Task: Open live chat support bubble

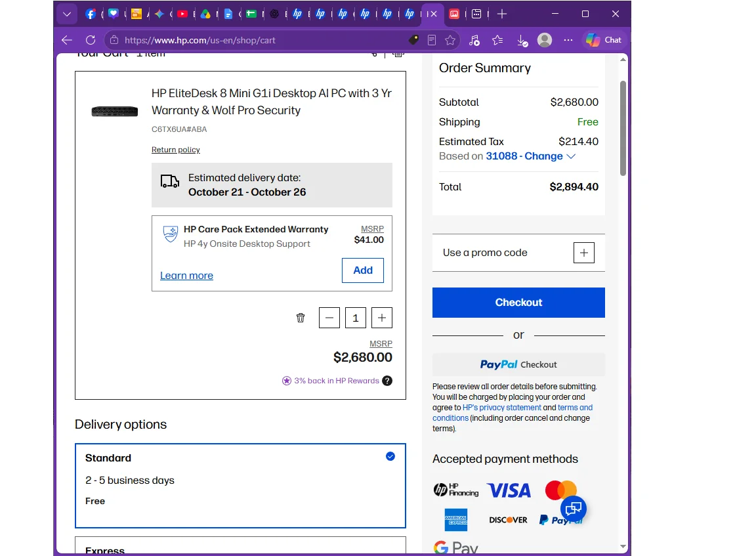Action: pos(574,508)
